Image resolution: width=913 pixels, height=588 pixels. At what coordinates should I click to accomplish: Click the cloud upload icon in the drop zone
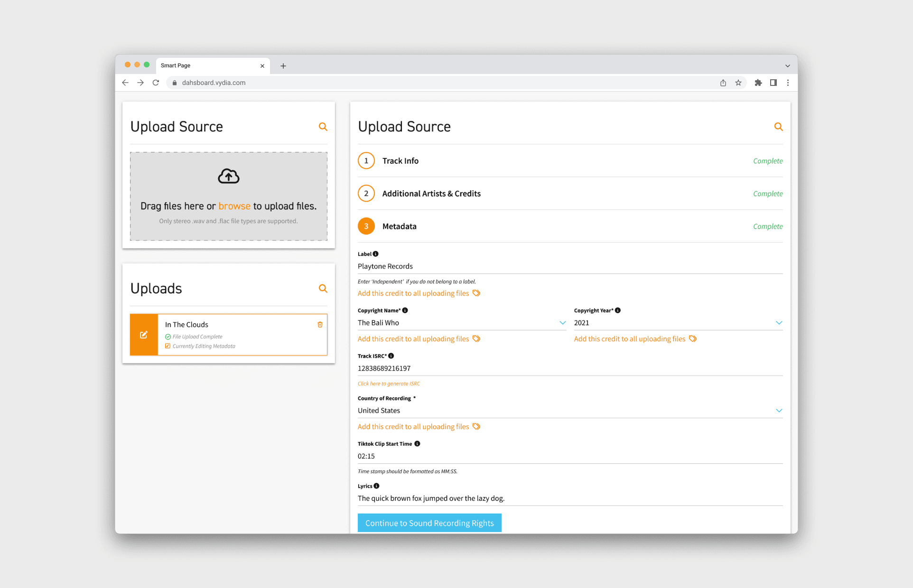pyautogui.click(x=228, y=176)
